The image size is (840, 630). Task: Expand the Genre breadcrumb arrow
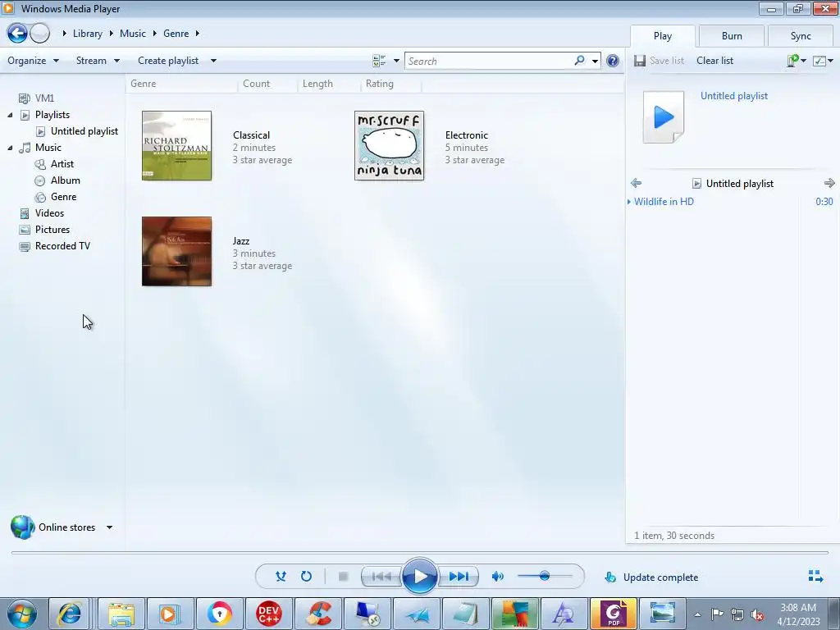[198, 33]
